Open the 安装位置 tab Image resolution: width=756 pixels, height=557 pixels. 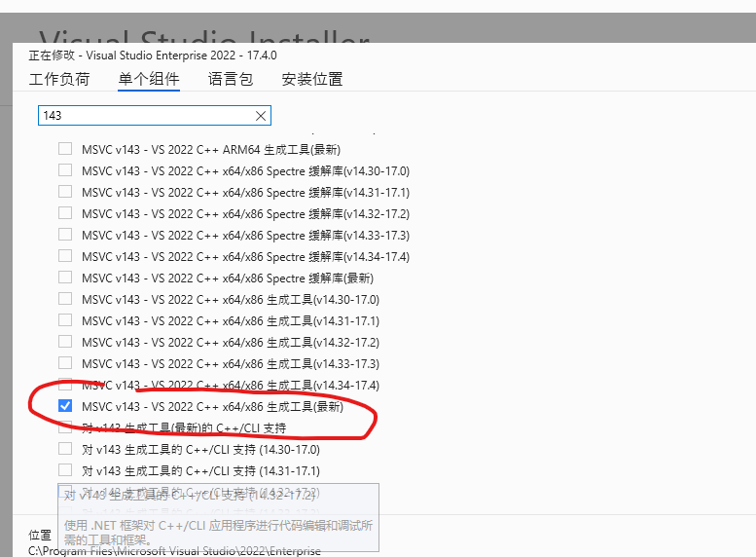[x=312, y=79]
